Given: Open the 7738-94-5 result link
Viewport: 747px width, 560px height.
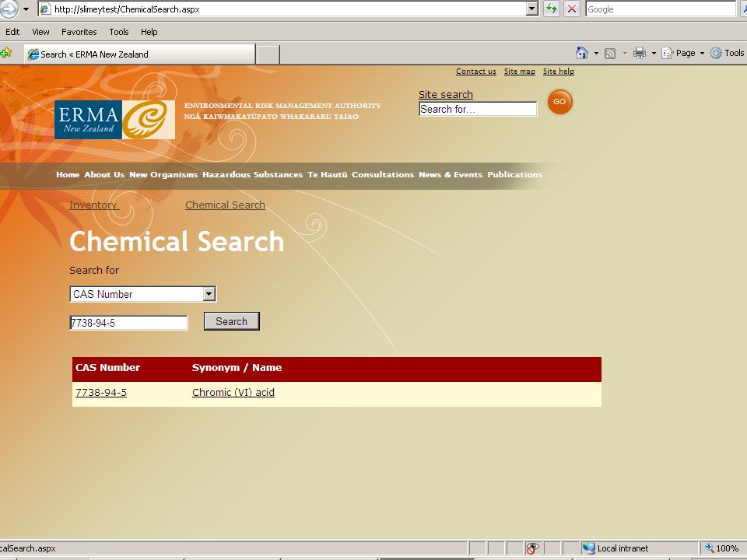Looking at the screenshot, I should (101, 392).
